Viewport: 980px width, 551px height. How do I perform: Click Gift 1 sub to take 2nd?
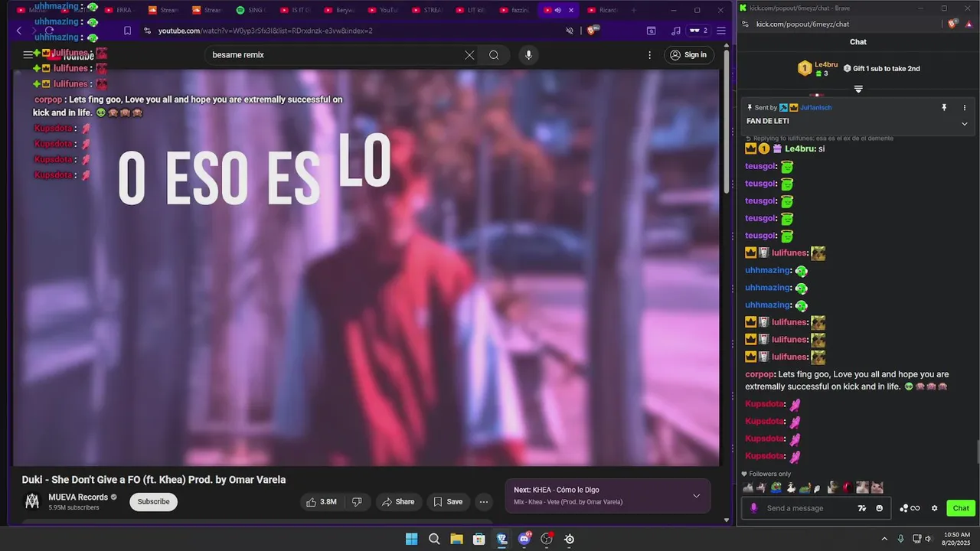pos(882,68)
